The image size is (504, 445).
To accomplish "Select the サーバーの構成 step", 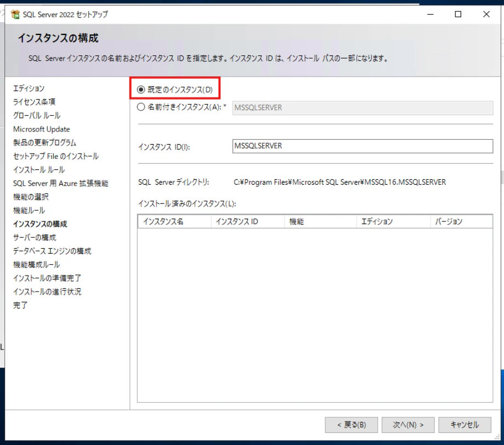I will point(35,237).
